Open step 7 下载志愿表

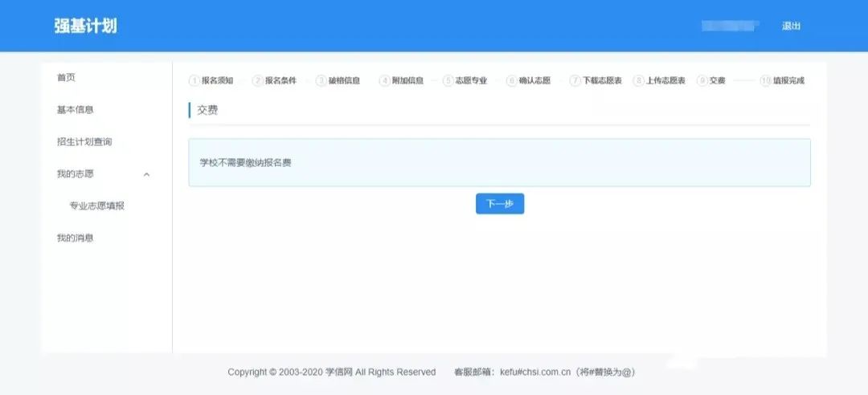596,80
